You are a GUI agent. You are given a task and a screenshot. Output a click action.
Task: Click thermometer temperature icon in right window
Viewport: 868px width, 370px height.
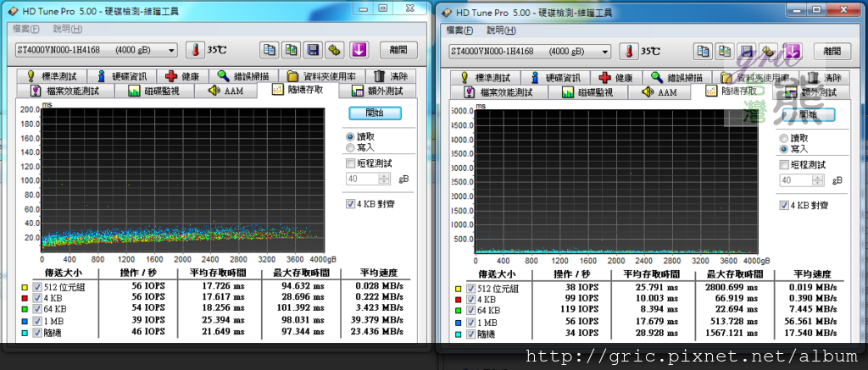[629, 52]
